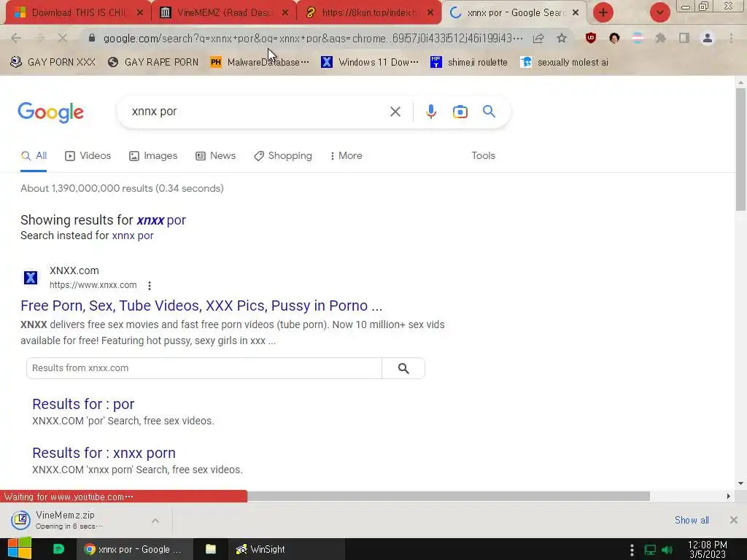Screen dimensions: 747x560
Task: Click the volume speaker tray icon
Action: [667, 550]
